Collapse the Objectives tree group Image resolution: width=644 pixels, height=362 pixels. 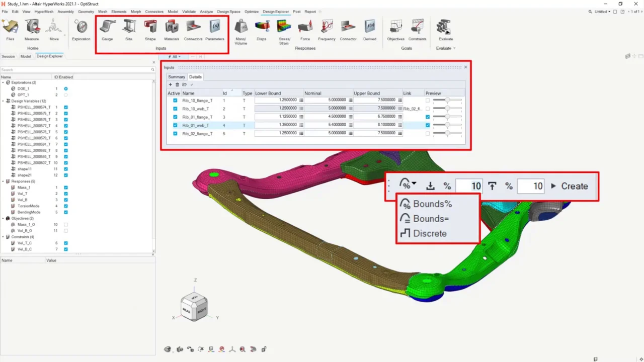pos(3,219)
